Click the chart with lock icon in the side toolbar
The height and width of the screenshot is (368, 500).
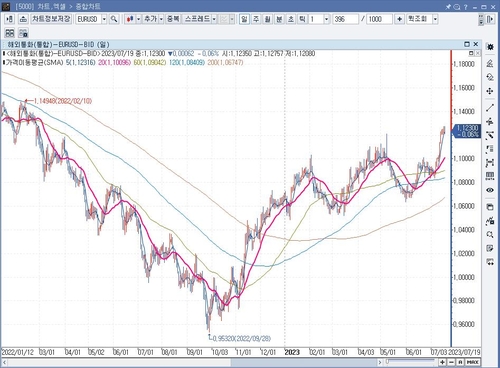[490, 221]
